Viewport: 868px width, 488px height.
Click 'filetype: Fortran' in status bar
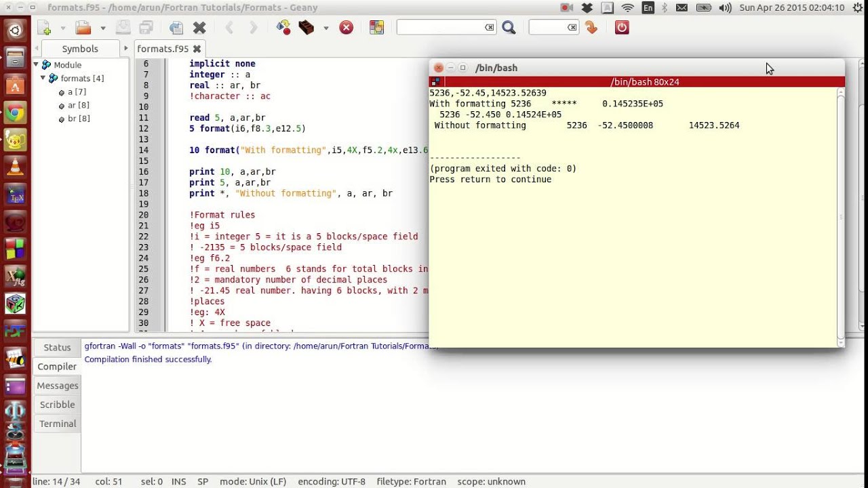pos(412,482)
